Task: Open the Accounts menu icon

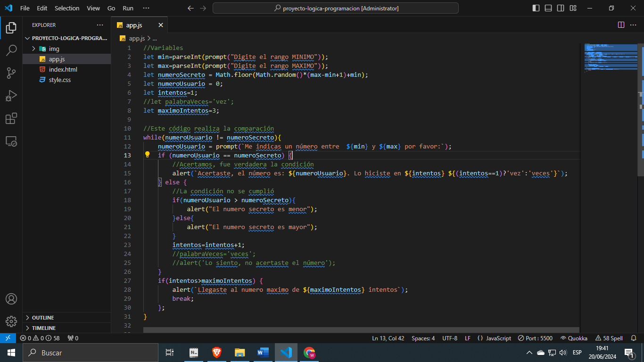Action: point(11,299)
